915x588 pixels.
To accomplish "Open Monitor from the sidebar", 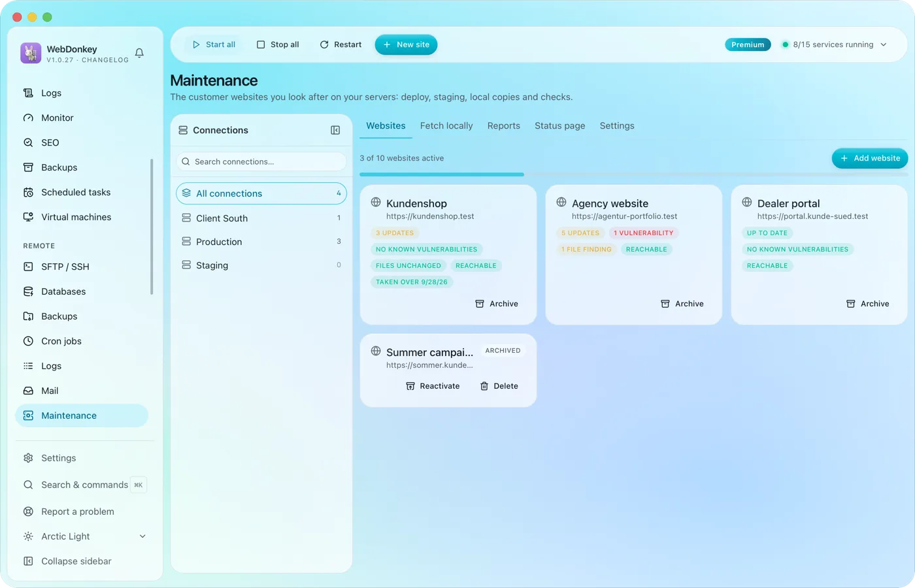I will pos(82,118).
